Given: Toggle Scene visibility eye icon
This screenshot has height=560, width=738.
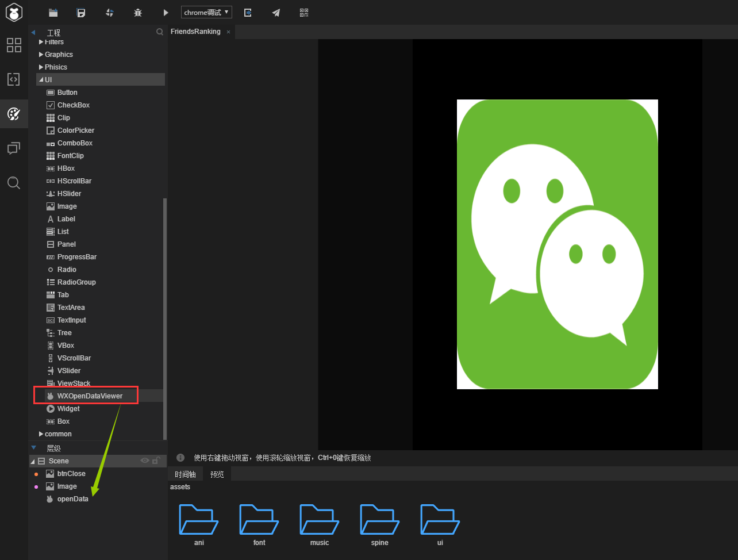Looking at the screenshot, I should point(145,461).
